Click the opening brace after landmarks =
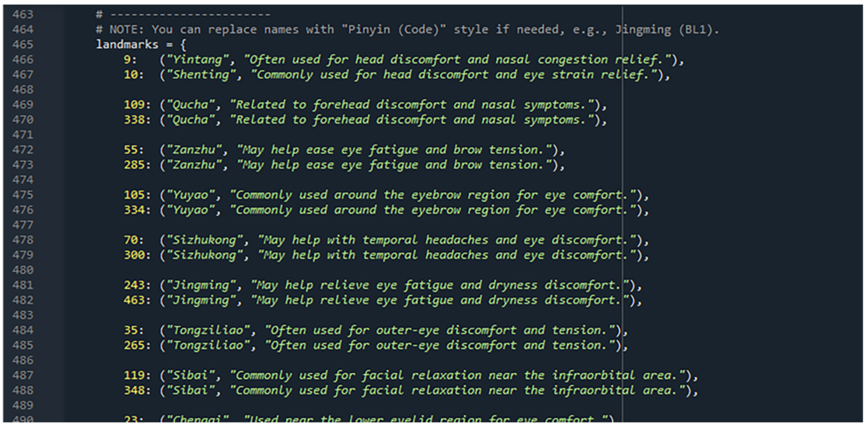 click(x=183, y=45)
